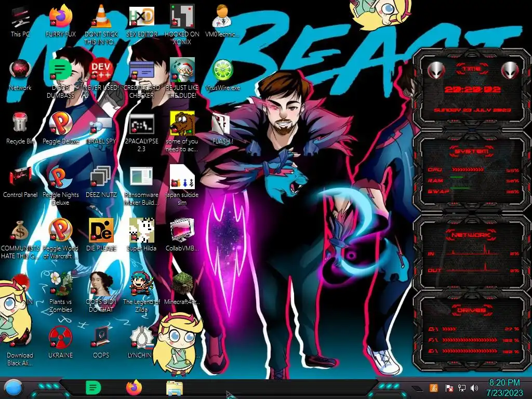Click the TIME widget header
The image size is (532, 399).
click(472, 69)
